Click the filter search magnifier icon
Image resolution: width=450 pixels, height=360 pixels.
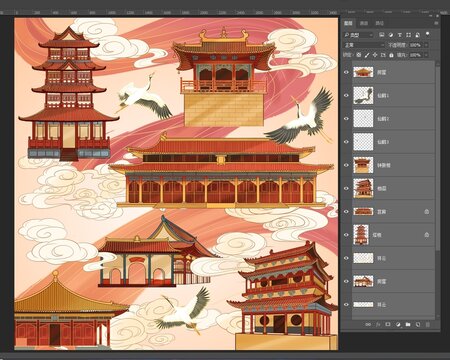click(x=347, y=35)
